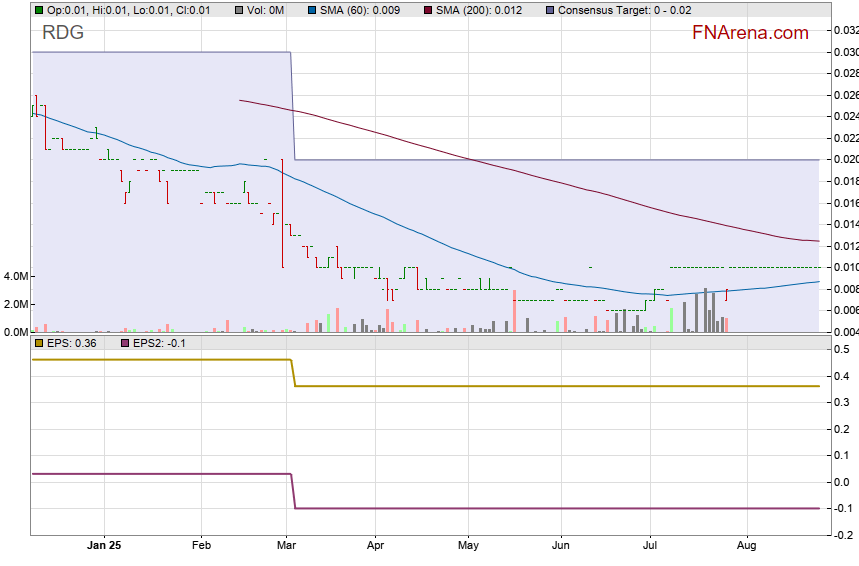Select the 'May' month axis label

(x=468, y=547)
